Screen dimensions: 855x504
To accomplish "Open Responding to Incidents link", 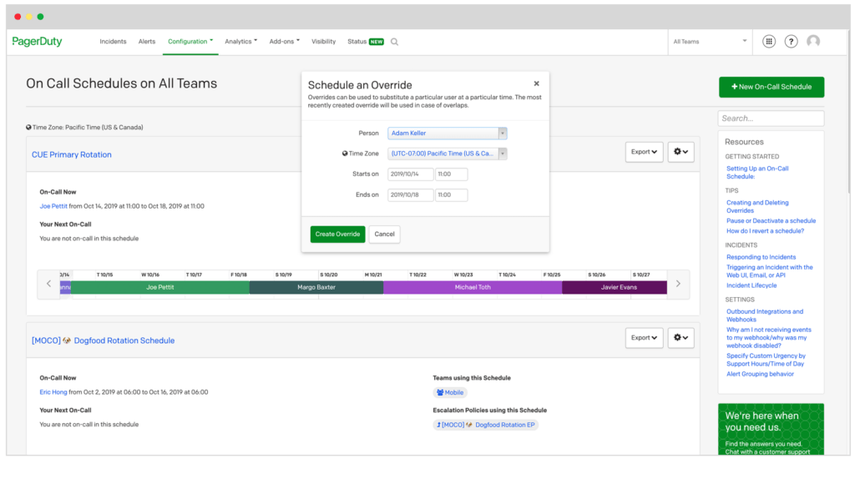I will tap(761, 257).
